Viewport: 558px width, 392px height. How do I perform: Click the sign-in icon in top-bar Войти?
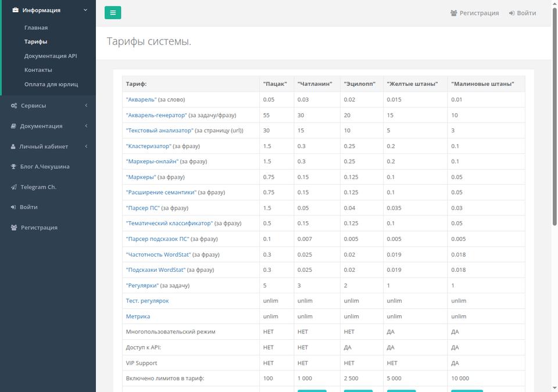pos(512,13)
